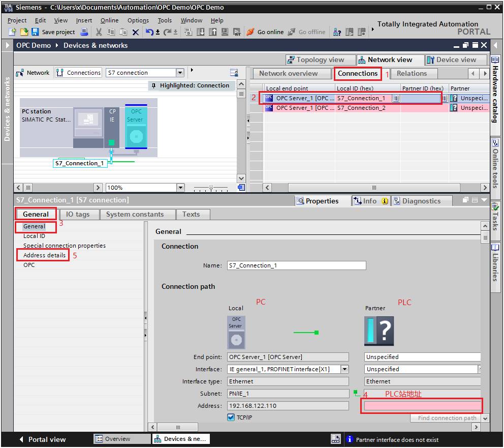Click the overview navigation icon beside zoom slider

[241, 188]
